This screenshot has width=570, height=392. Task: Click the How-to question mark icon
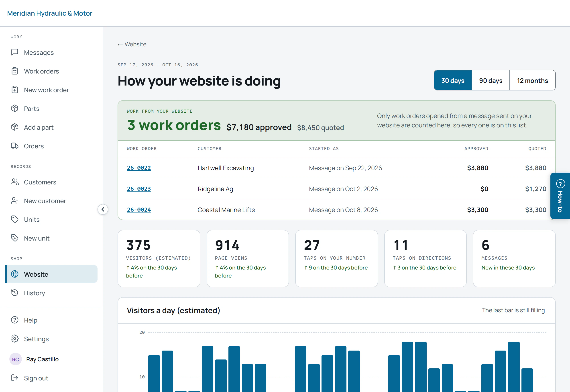(x=560, y=184)
